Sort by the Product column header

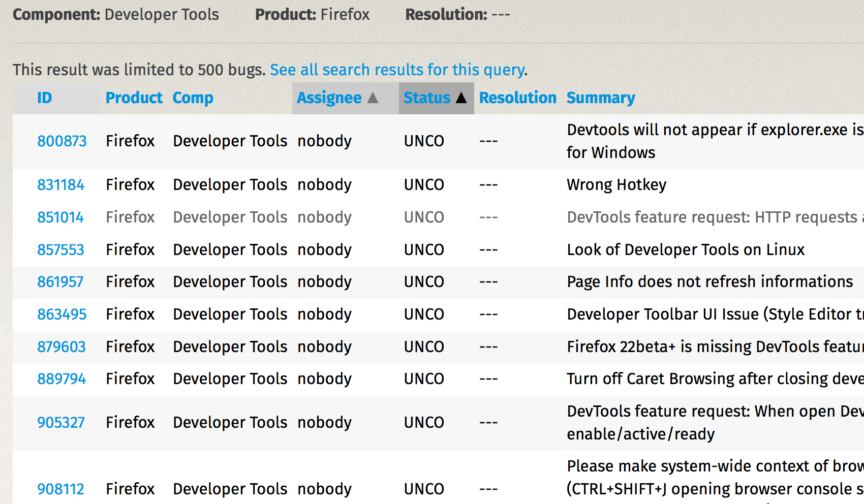point(134,98)
